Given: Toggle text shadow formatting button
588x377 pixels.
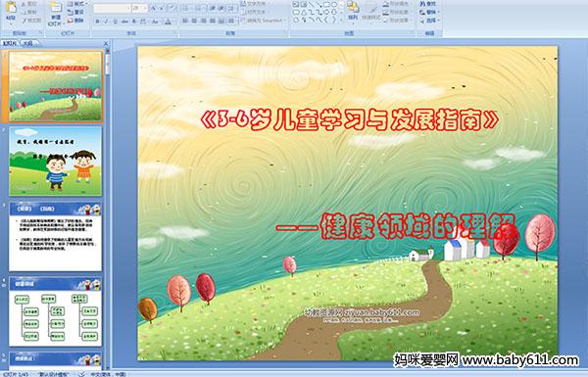Looking at the screenshot, I should (x=134, y=22).
